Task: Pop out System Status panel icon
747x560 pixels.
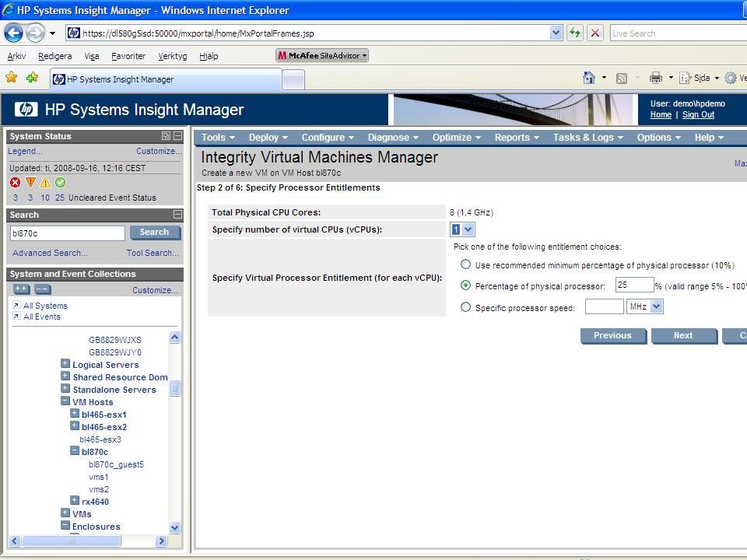Action: [166, 135]
